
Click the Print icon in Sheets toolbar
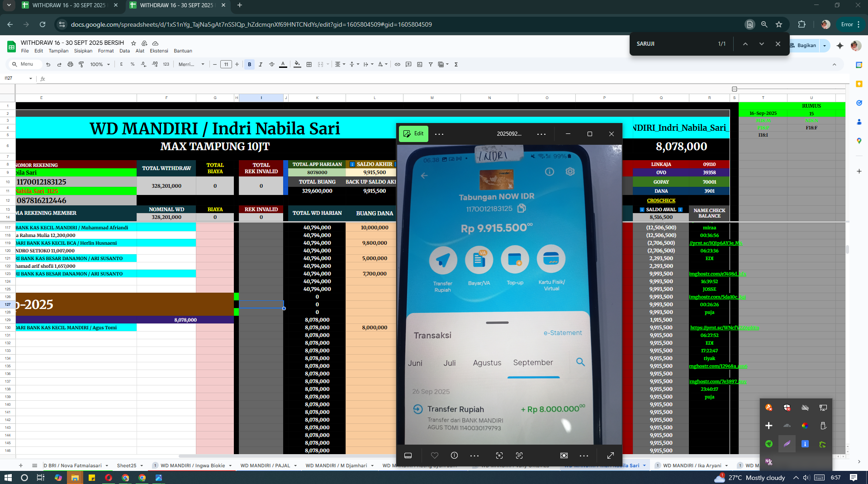[70, 64]
